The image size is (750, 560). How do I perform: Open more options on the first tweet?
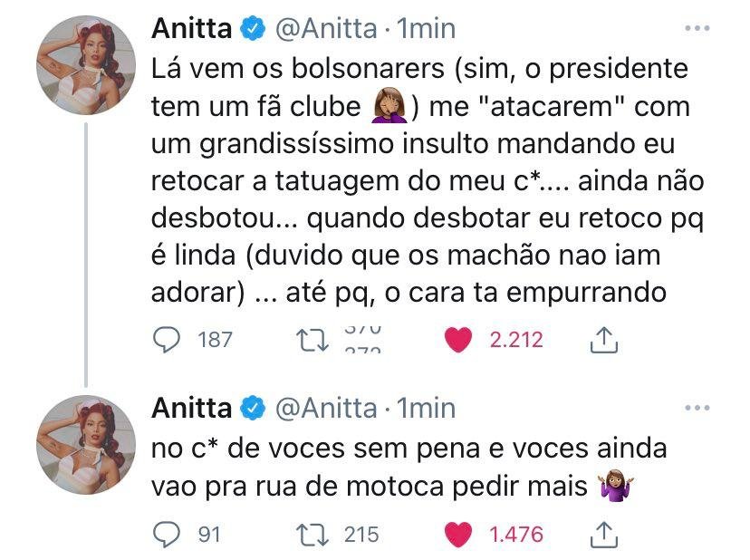tap(696, 29)
